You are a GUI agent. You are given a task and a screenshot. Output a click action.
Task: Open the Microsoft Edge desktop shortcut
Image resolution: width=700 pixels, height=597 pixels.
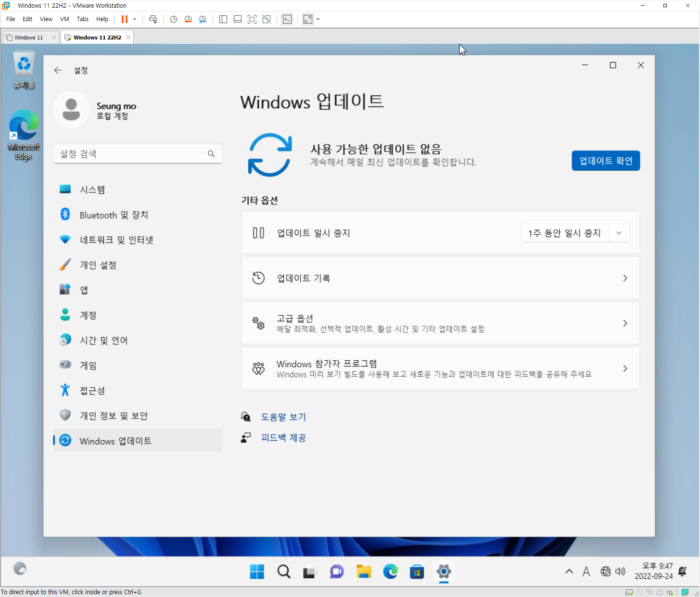[24, 135]
